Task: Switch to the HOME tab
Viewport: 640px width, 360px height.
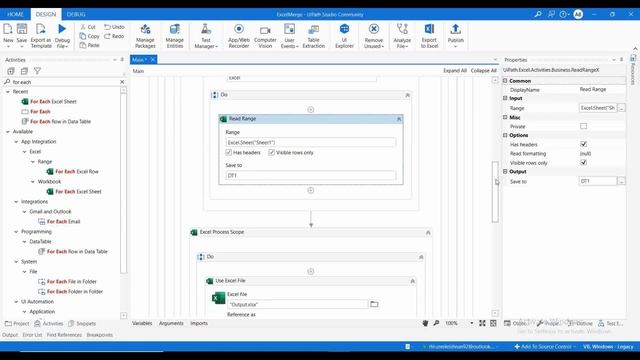Action: (15, 14)
